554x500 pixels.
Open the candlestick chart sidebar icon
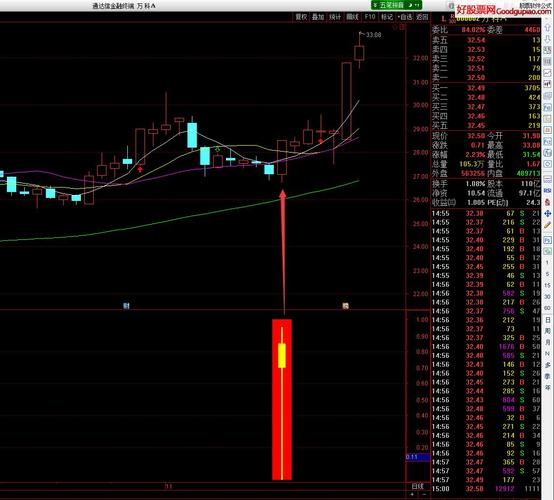tap(548, 84)
